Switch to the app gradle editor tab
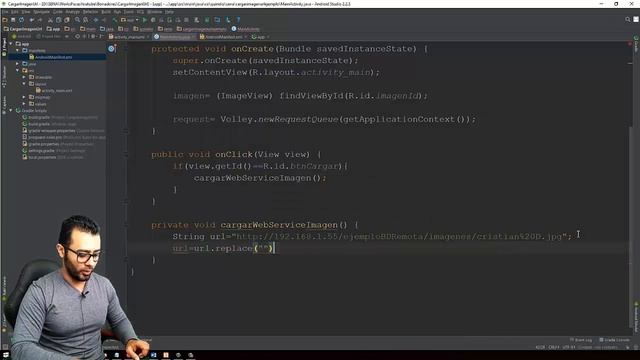 click(x=260, y=37)
